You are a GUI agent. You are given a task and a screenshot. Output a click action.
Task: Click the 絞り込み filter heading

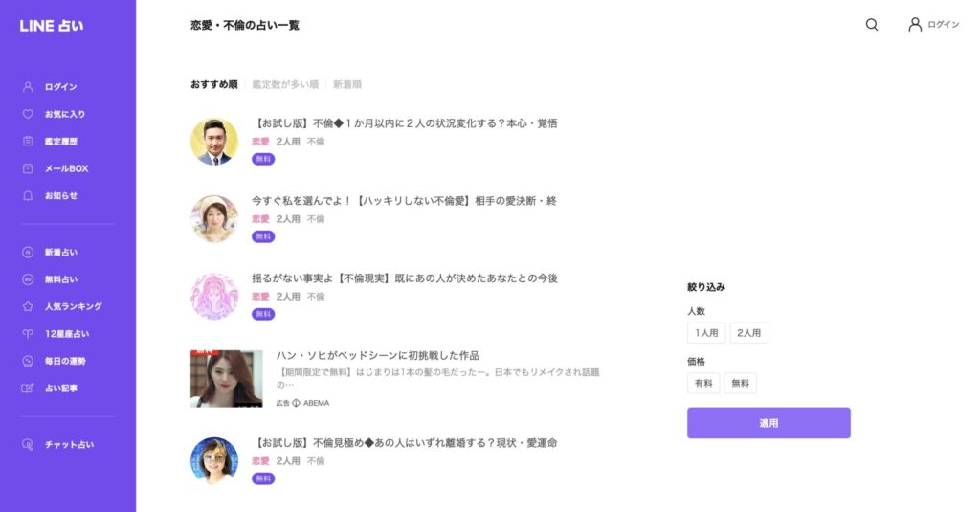pos(706,287)
